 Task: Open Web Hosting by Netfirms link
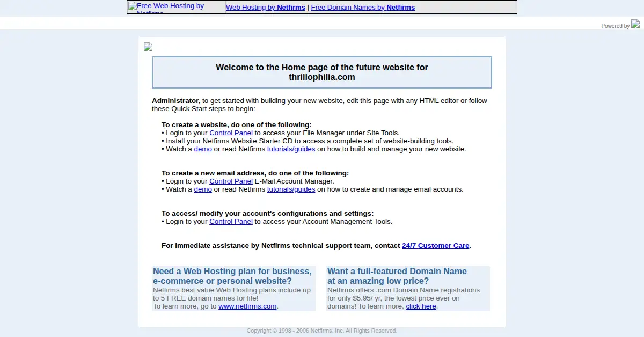[x=266, y=8]
